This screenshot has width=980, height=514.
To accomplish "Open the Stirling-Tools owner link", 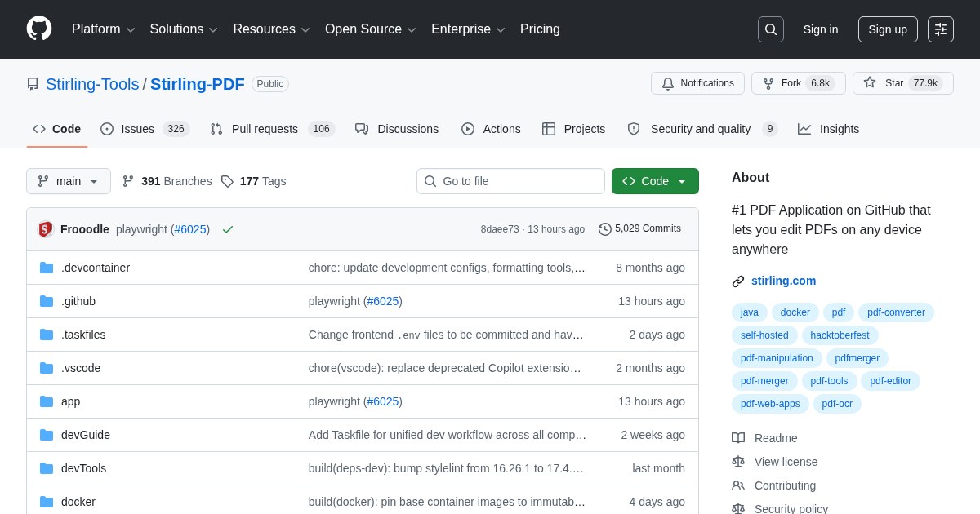I will point(92,84).
